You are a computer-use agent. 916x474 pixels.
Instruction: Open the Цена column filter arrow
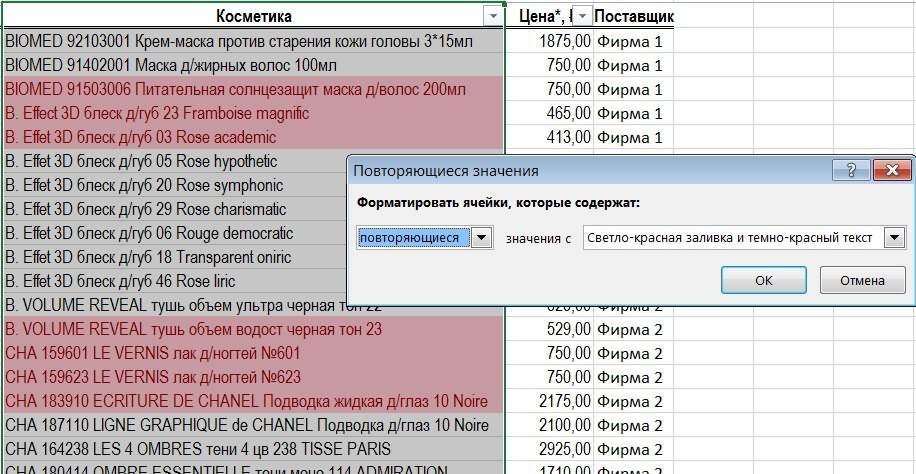[x=583, y=16]
